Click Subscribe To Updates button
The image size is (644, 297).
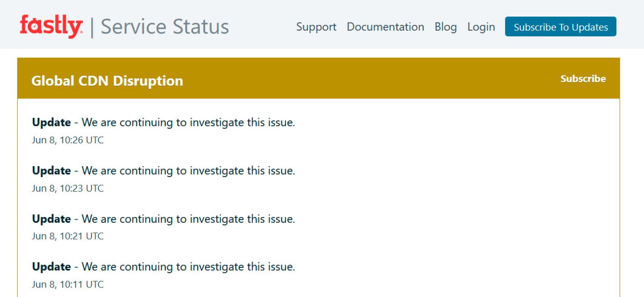click(x=561, y=27)
